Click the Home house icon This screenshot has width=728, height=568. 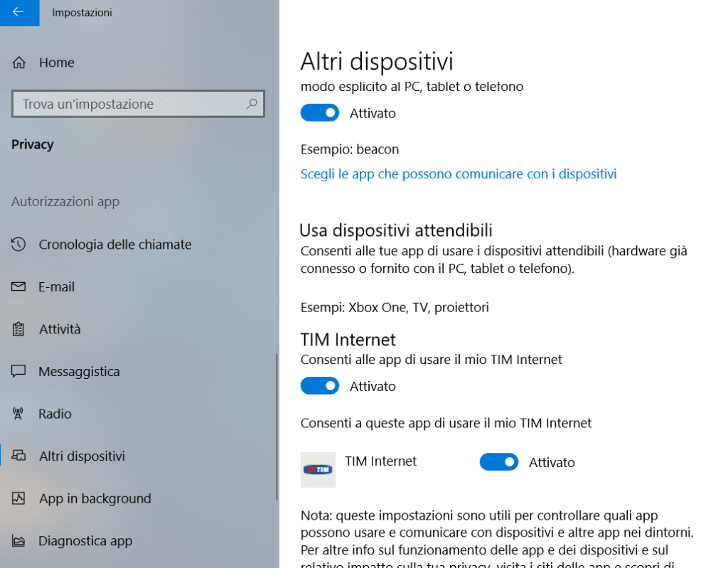(19, 63)
